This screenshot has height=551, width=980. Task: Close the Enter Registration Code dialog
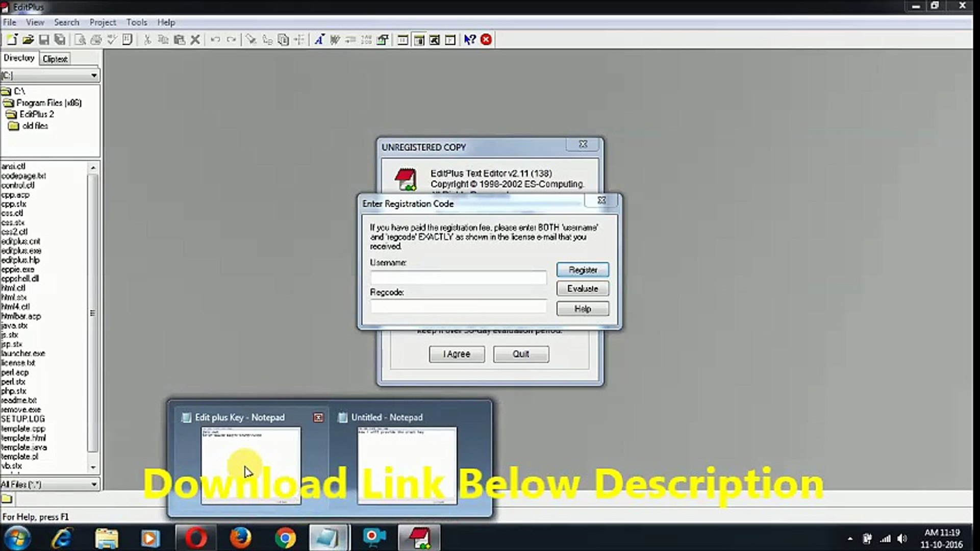(x=601, y=201)
